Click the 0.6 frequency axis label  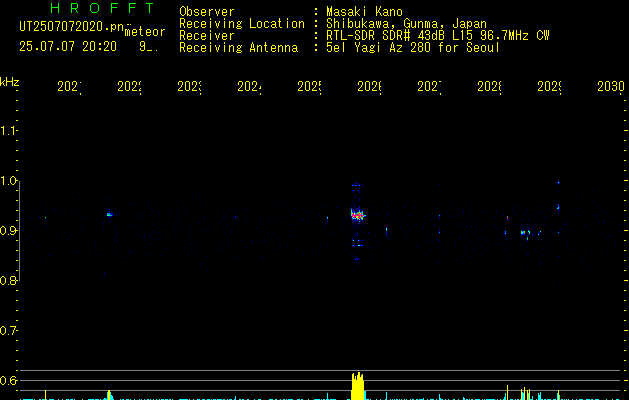click(8, 380)
